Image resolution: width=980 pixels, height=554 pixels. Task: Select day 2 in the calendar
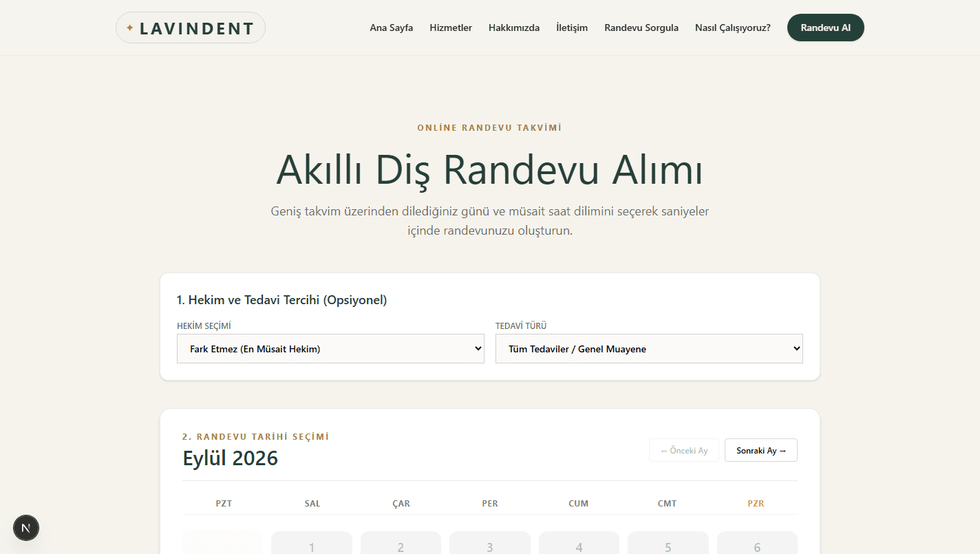pos(401,543)
